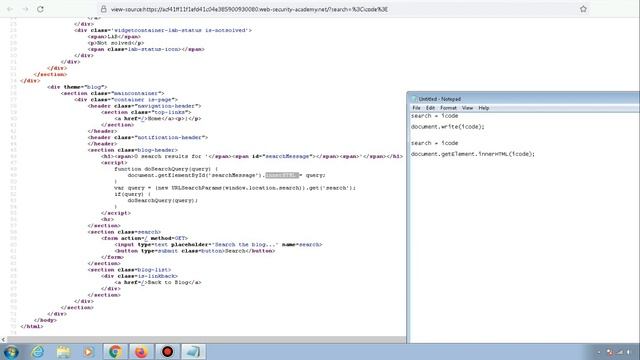This screenshot has height=360, width=640.
Task: Follow the Home href link in source
Action: pos(143,118)
